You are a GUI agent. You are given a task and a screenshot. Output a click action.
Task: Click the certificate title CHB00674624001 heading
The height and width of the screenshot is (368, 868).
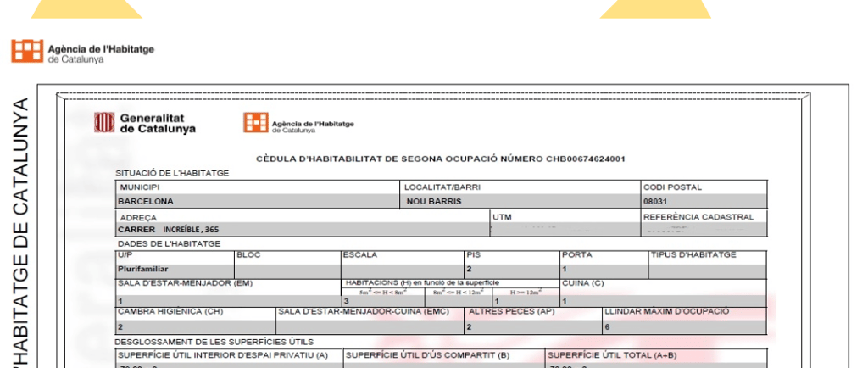coord(441,159)
